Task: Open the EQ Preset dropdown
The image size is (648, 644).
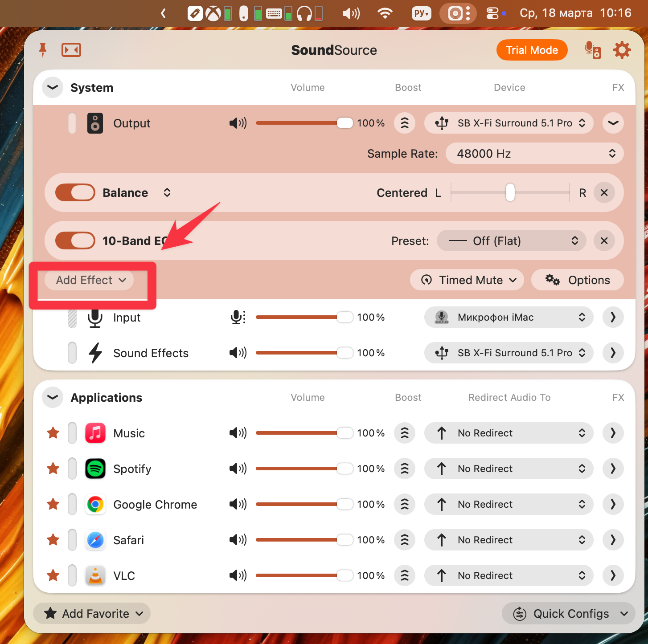Action: (x=511, y=241)
